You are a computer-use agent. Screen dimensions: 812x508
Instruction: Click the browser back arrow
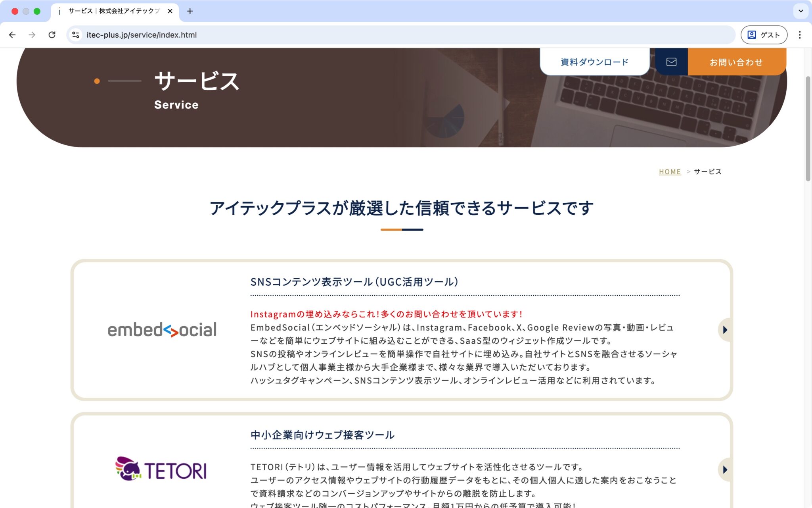[x=12, y=35]
